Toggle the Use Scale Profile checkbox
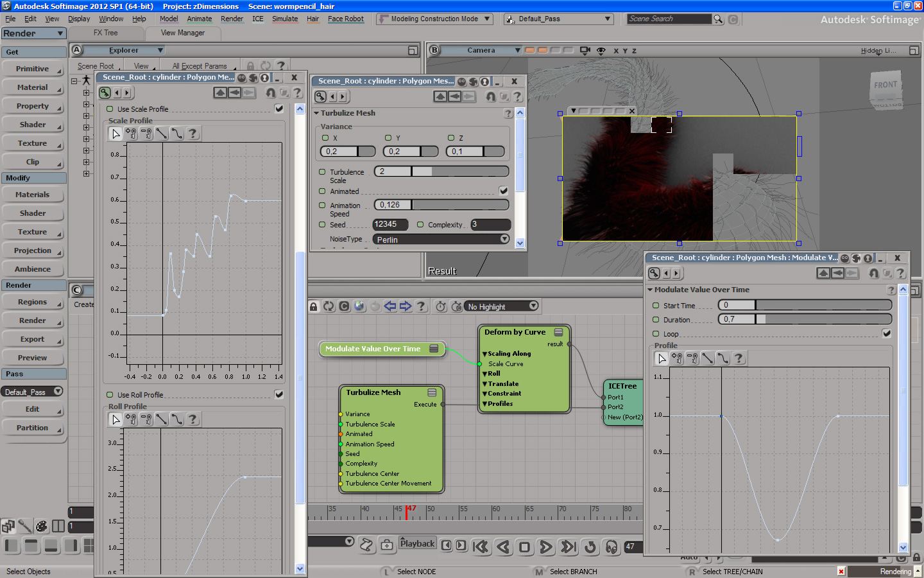 point(279,109)
